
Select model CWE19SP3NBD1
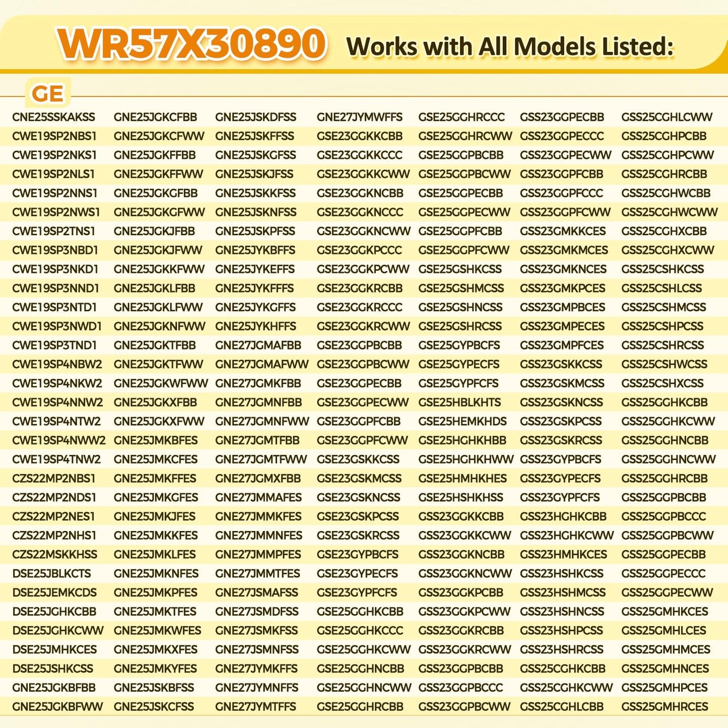[55, 250]
